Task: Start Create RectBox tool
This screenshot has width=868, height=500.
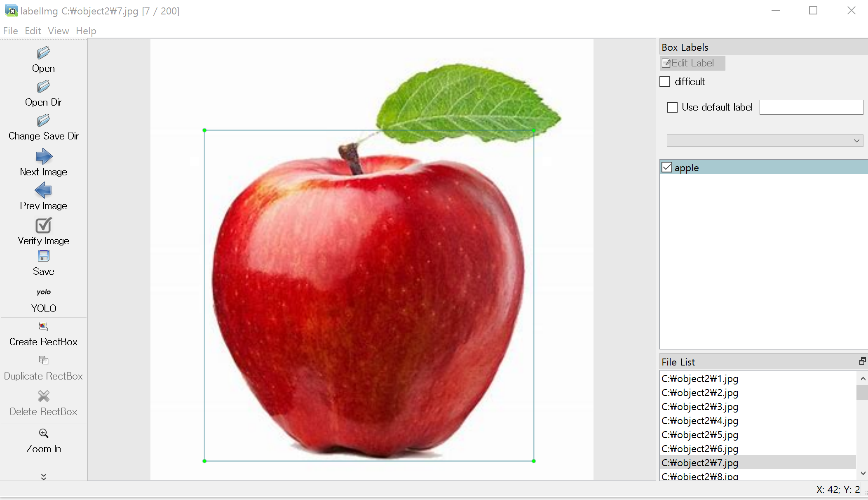Action: point(43,326)
